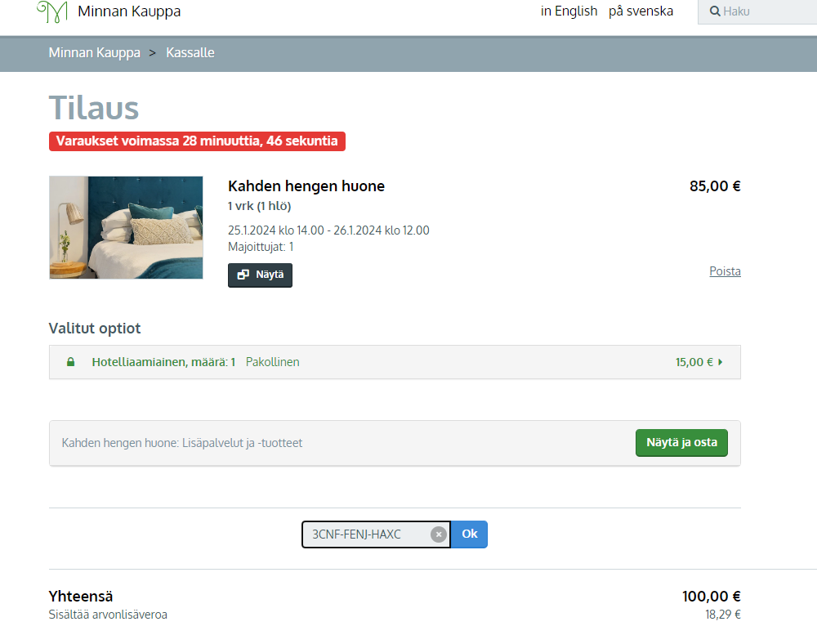Click the Näytä ja osta button
The width and height of the screenshot is (817, 644).
(681, 442)
